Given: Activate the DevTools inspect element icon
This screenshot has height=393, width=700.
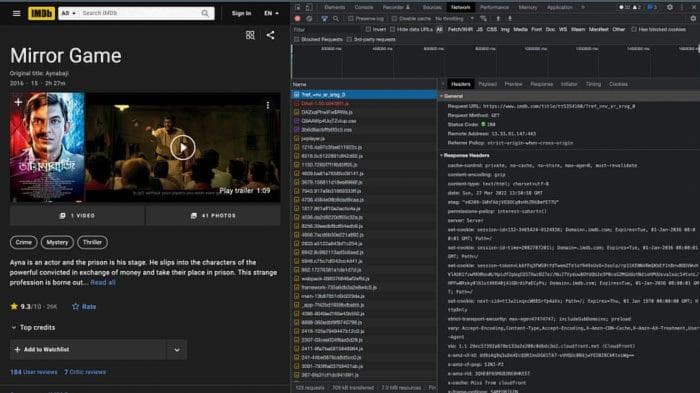Looking at the screenshot, I should pos(298,7).
